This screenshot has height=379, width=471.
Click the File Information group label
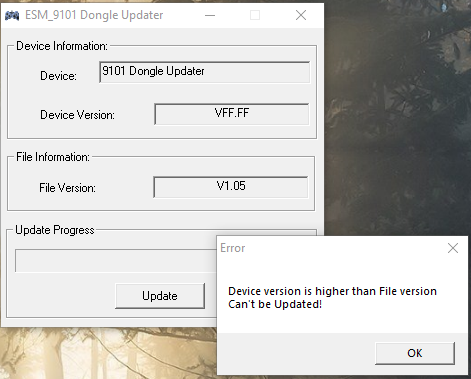click(53, 157)
